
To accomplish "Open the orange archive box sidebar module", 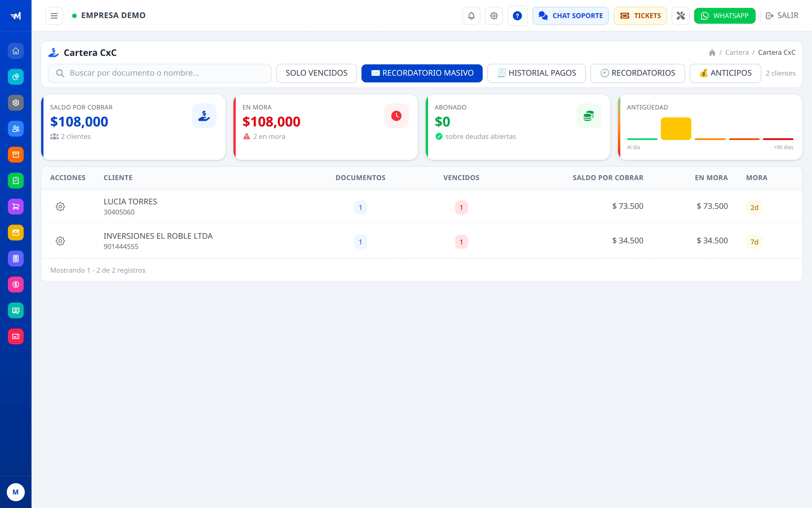I will (16, 155).
